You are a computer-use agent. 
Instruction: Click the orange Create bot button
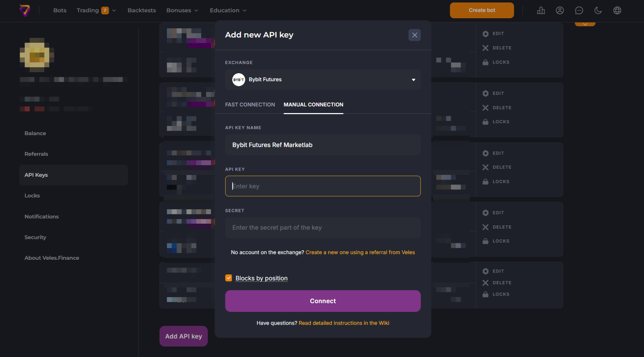tap(482, 10)
